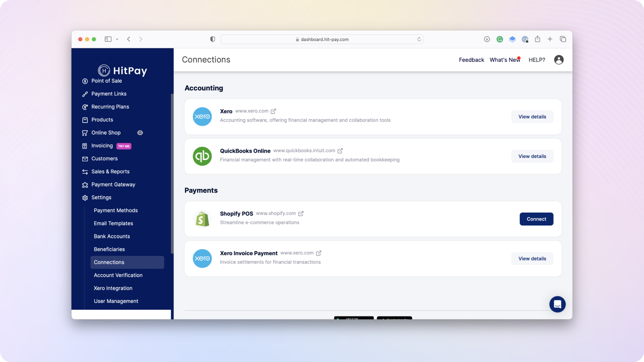Open Payment Links menu item
The height and width of the screenshot is (362, 644).
click(109, 94)
